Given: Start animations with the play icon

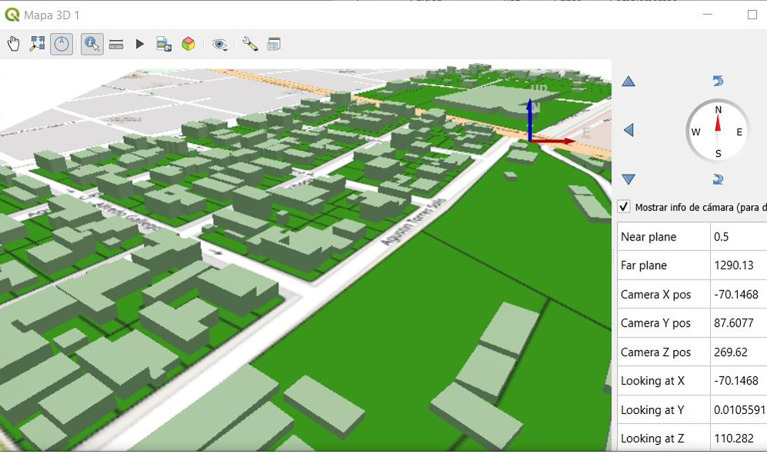Looking at the screenshot, I should click(140, 44).
